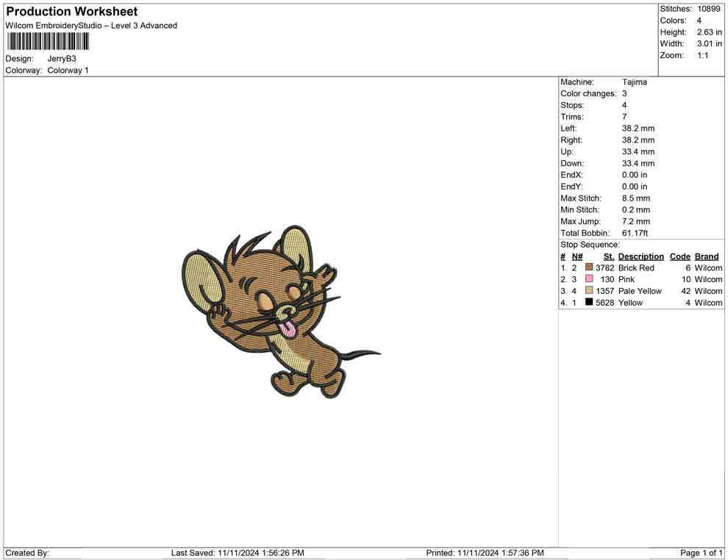Click the design name JerryB3
728x560 pixels.
pyautogui.click(x=62, y=59)
